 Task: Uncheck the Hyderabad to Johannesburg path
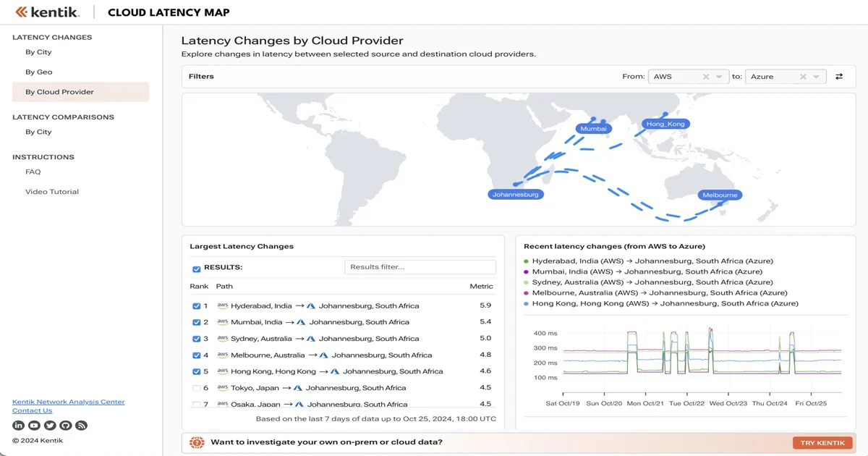(x=196, y=306)
